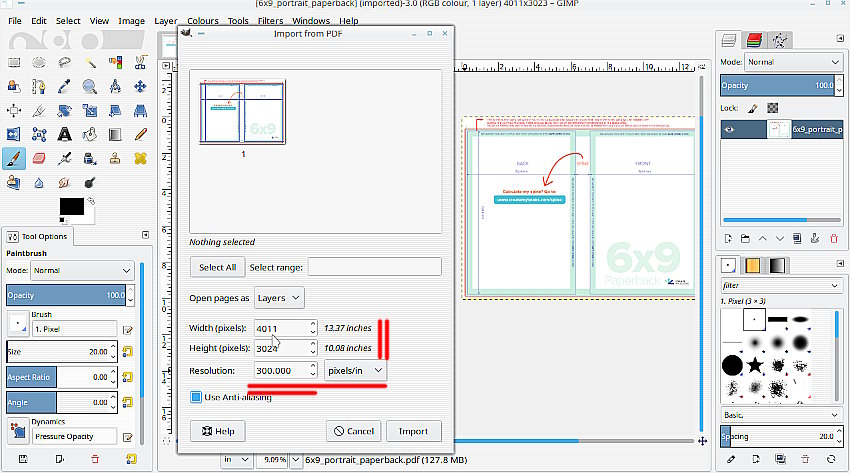Select the Colour Picker eyedropper tool
Viewport: 850px width, 473px height.
tap(64, 87)
